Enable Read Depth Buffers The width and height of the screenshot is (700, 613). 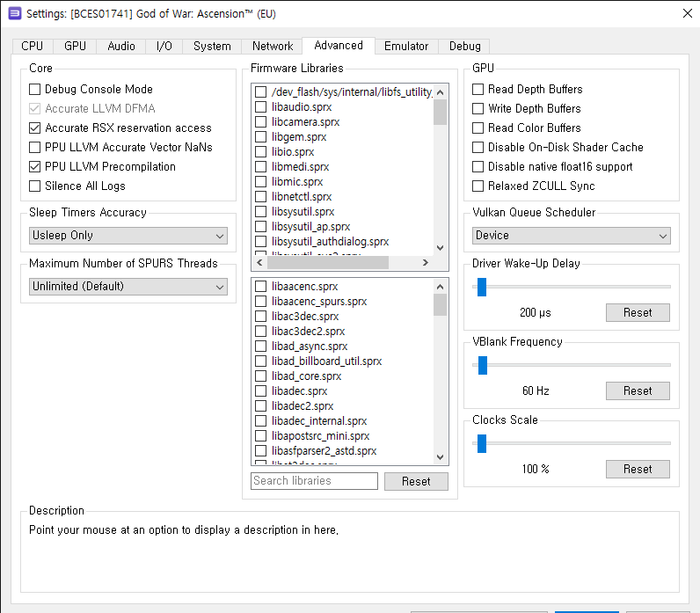478,90
